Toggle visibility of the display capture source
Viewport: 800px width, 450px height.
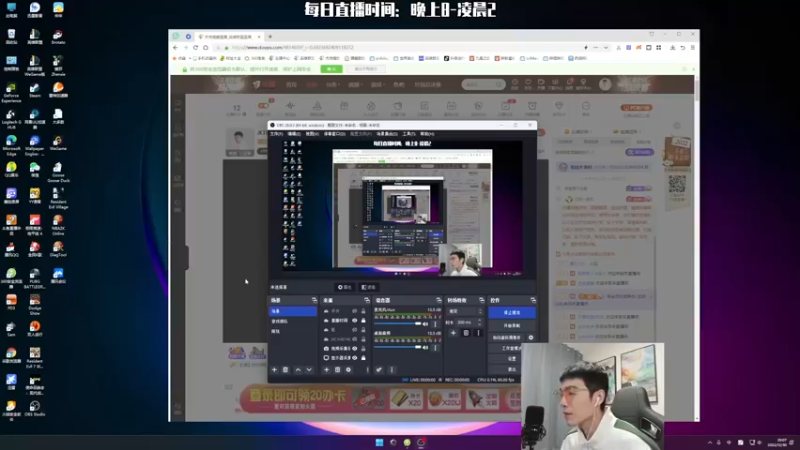[355, 358]
